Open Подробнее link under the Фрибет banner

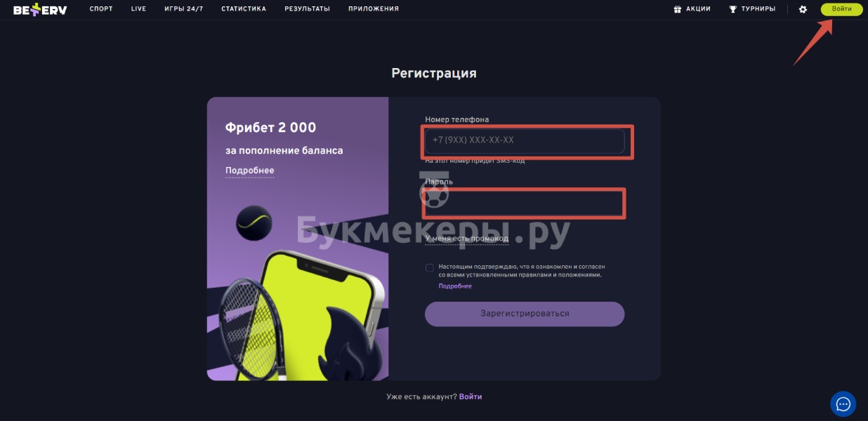(x=249, y=171)
